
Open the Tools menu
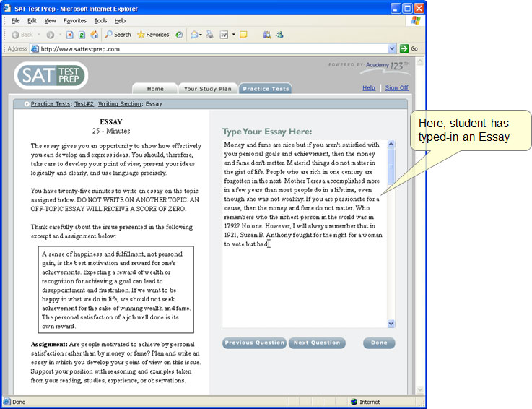coord(100,21)
